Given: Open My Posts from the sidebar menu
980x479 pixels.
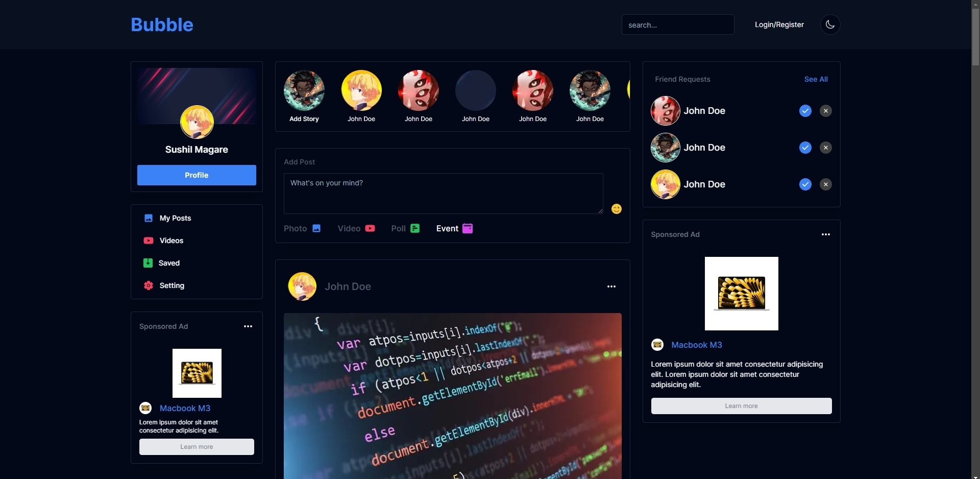Looking at the screenshot, I should (x=167, y=218).
